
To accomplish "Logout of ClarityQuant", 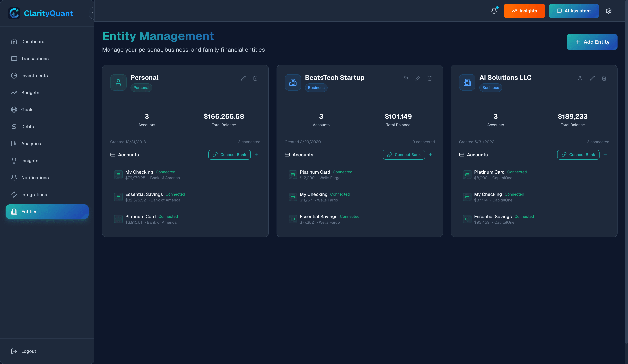I will click(x=28, y=351).
